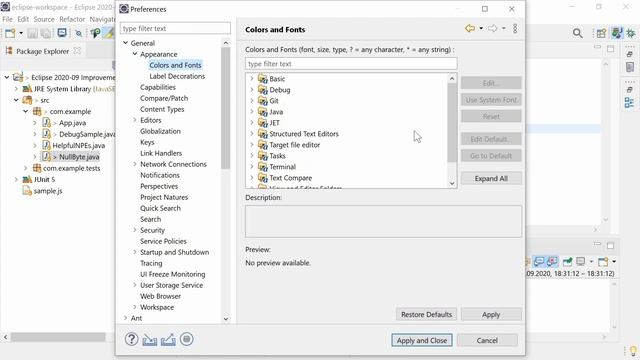The height and width of the screenshot is (360, 640).
Task: Click the yellow Back arrow in Preferences header
Action: click(470, 29)
